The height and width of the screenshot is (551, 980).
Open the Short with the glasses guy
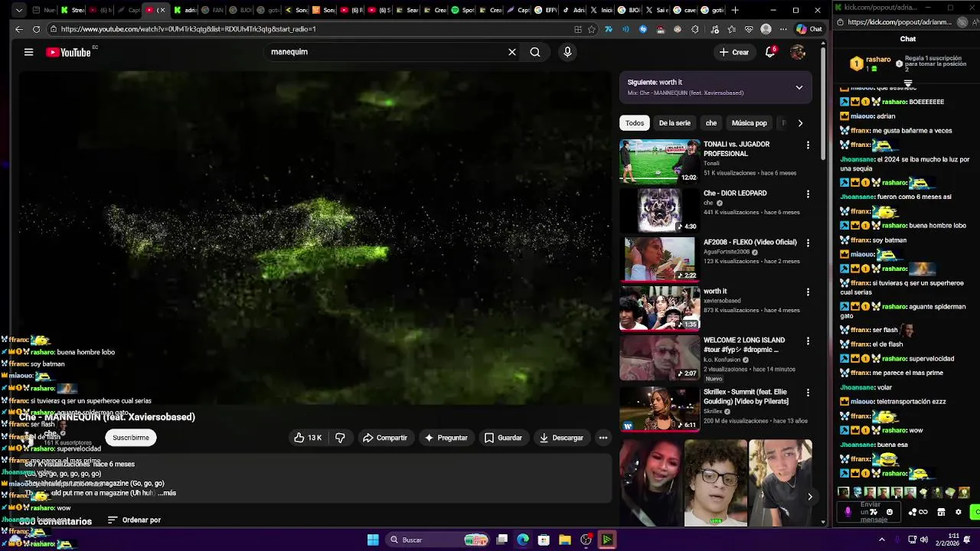click(715, 483)
